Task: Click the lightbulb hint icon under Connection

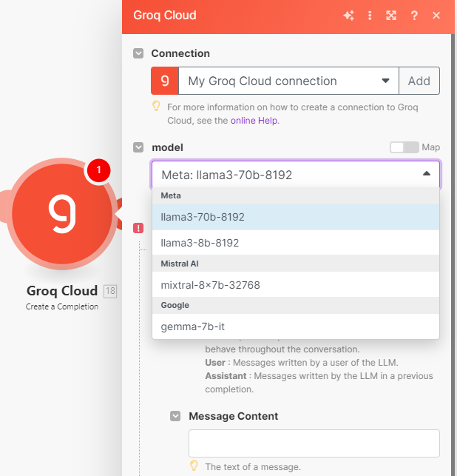Action: point(156,107)
